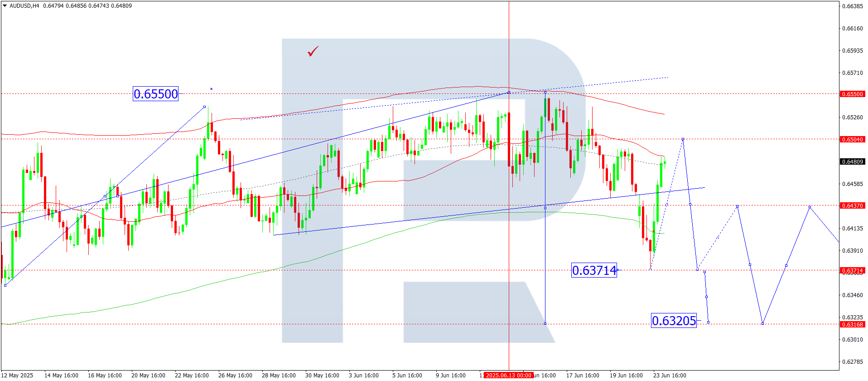Click the black 0.64809 current price tag
The height and width of the screenshot is (381, 868).
853,162
